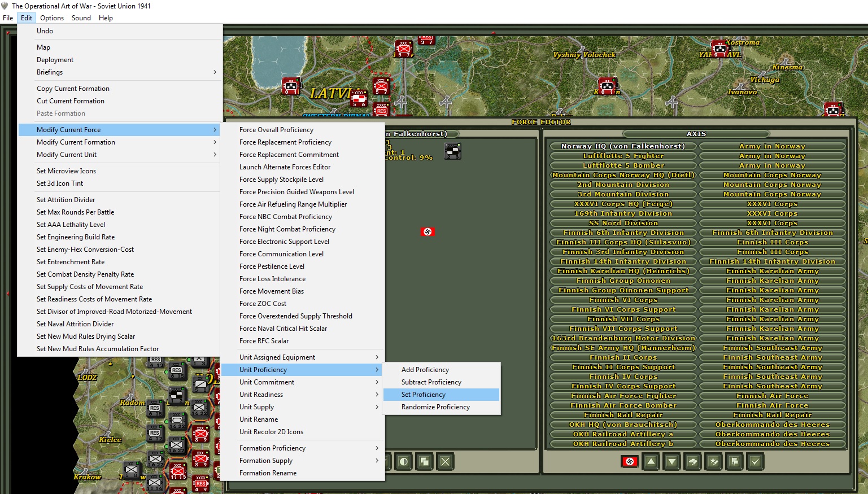Click the flag icon button below the force list
Screen dimensions: 868x494
[x=734, y=461]
